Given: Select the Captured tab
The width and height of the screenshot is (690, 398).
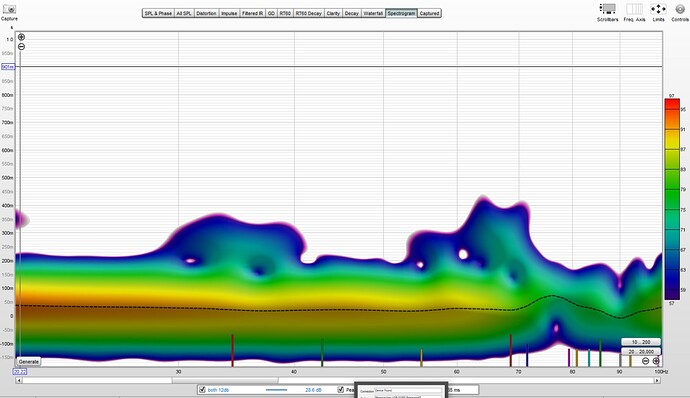Looking at the screenshot, I should click(x=429, y=13).
